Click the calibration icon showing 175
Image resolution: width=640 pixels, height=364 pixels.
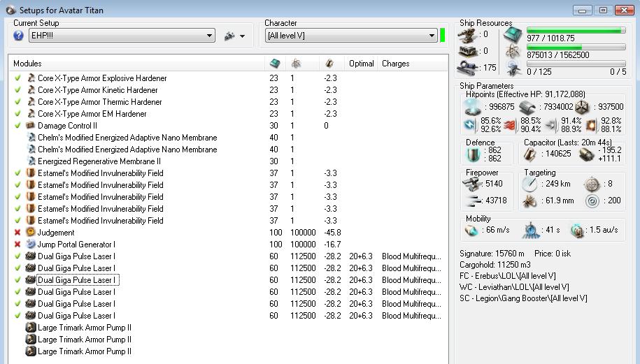[467, 68]
